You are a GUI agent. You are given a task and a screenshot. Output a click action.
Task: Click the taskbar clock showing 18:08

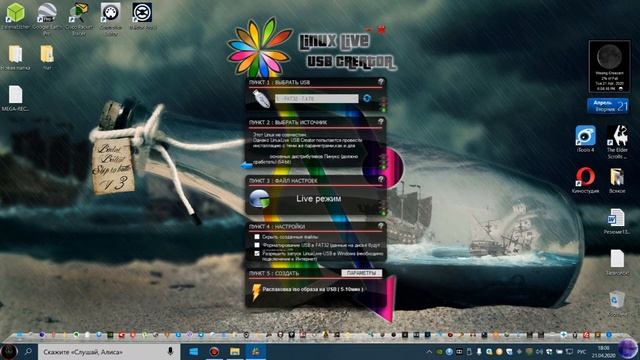(603, 351)
